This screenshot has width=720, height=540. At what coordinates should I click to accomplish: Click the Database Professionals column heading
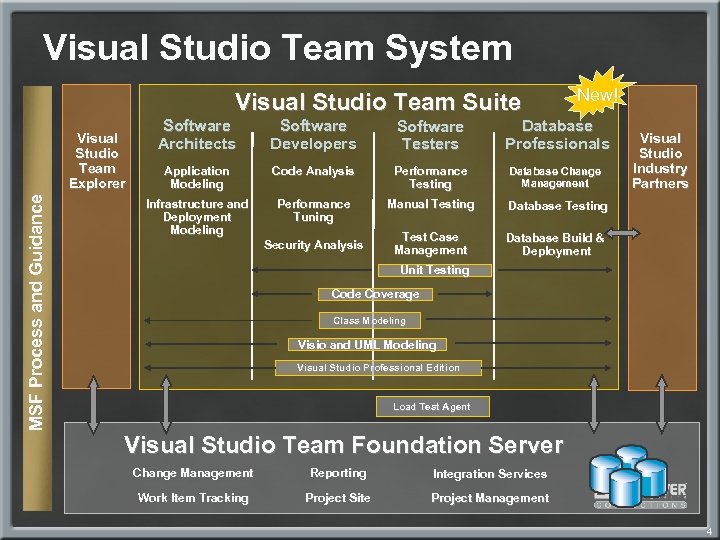point(557,135)
